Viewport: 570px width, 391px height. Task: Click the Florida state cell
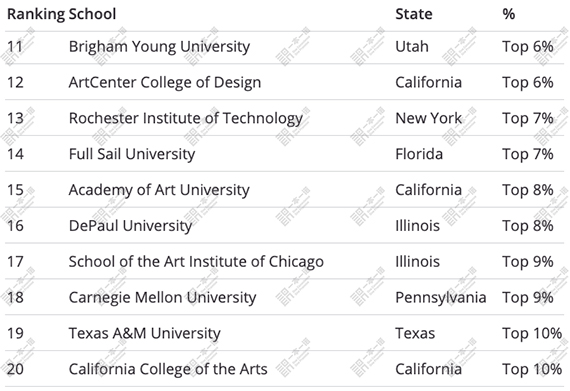pyautogui.click(x=419, y=154)
